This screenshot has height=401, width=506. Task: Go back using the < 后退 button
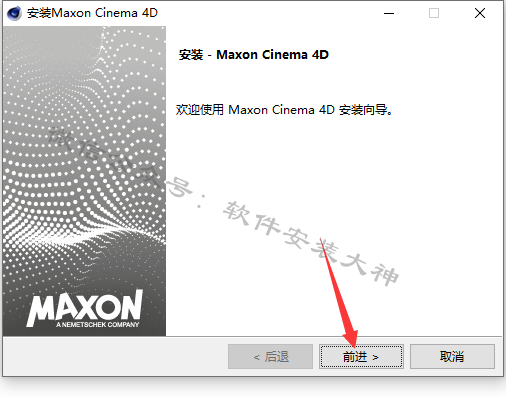[270, 357]
